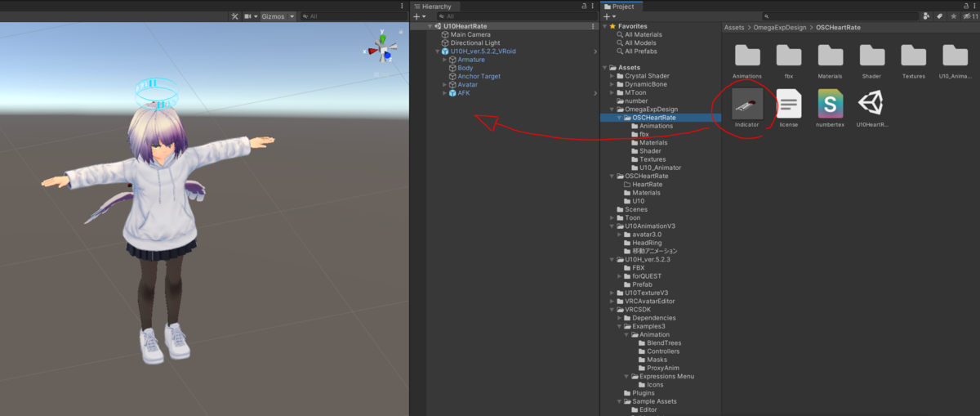
Task: Expand the AFK prefab object
Action: point(444,92)
